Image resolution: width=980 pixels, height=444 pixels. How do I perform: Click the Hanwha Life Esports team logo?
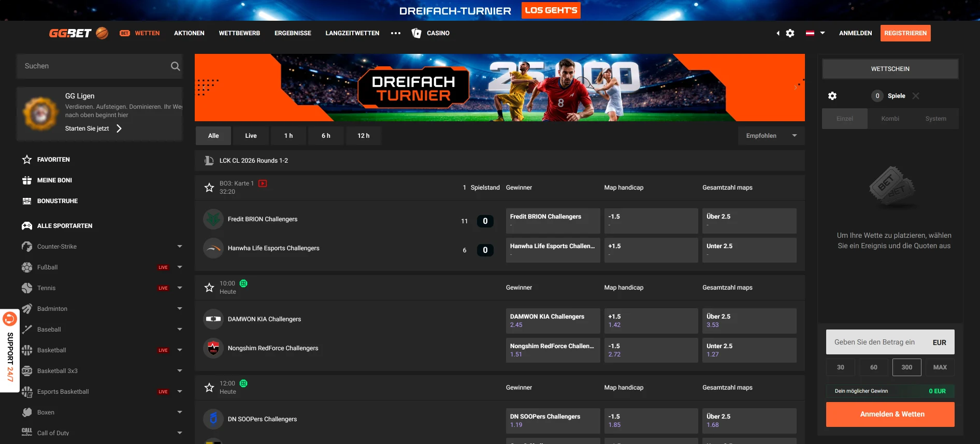click(213, 248)
